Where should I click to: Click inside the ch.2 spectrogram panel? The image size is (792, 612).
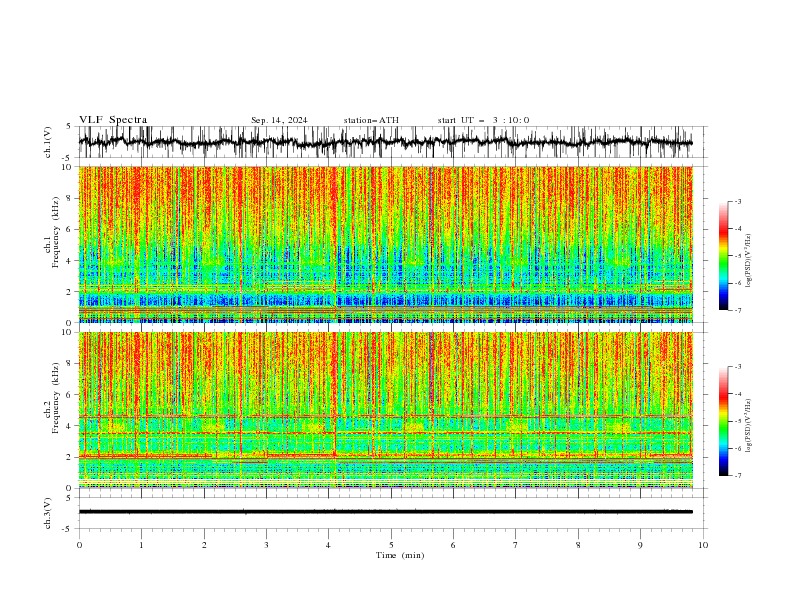pos(386,410)
